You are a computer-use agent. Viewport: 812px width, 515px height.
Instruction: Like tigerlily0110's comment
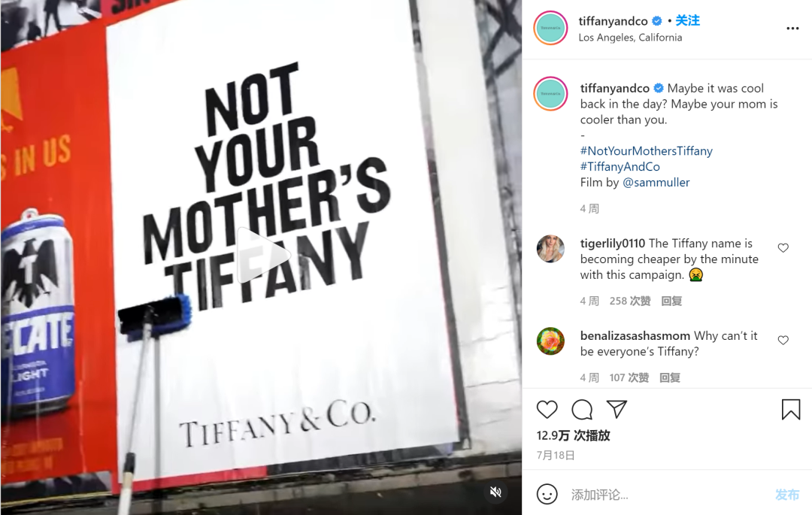coord(783,248)
